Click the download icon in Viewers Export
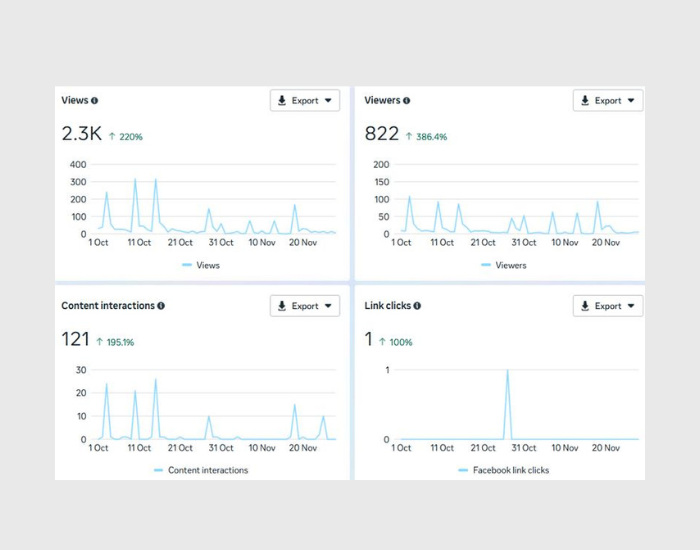 (x=585, y=101)
